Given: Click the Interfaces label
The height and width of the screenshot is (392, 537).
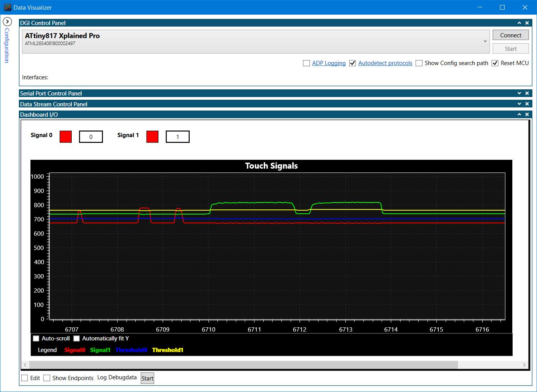Looking at the screenshot, I should pos(35,77).
